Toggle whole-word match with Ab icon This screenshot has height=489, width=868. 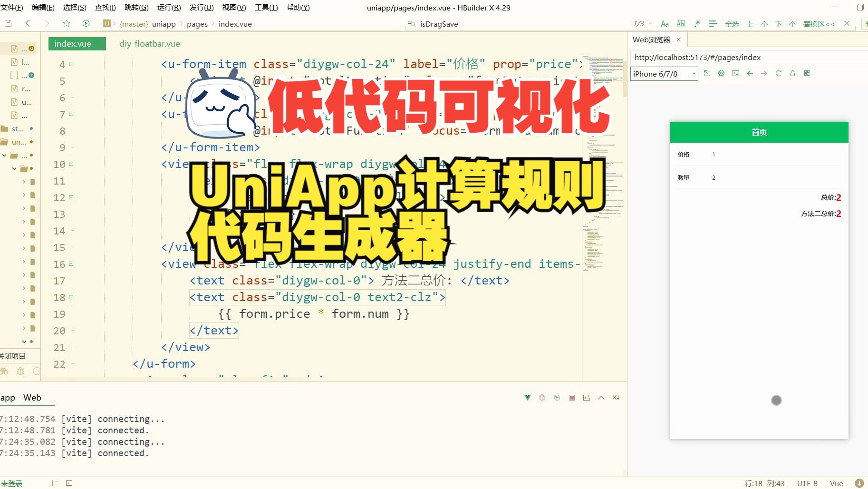681,23
